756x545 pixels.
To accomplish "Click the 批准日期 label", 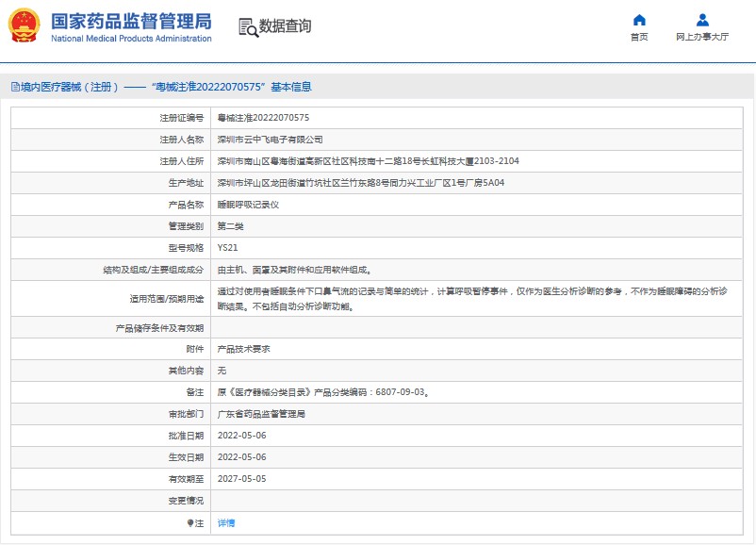I will pyautogui.click(x=186, y=436).
